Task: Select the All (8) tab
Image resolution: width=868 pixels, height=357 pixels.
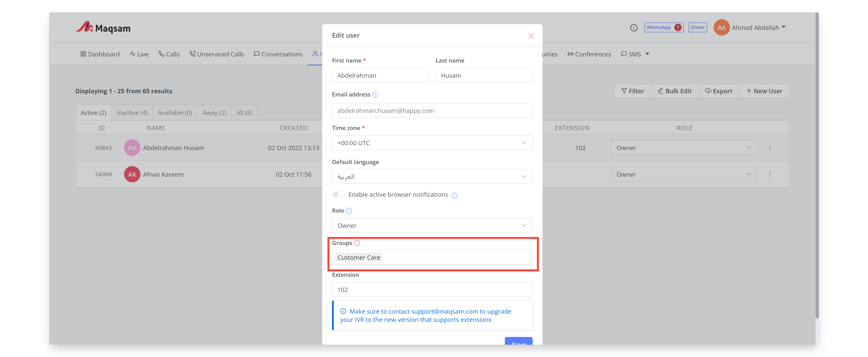Action: 244,113
